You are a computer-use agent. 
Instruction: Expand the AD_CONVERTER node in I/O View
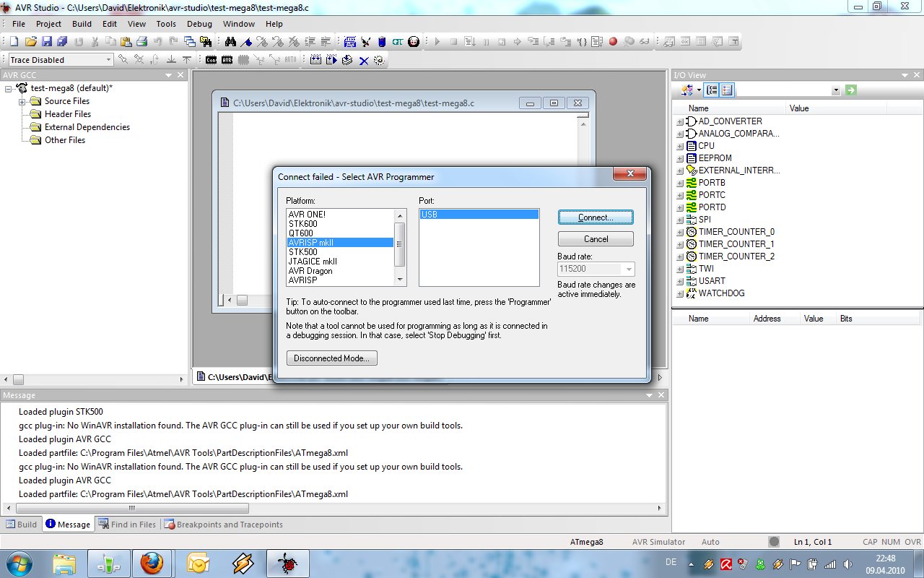pyautogui.click(x=679, y=121)
